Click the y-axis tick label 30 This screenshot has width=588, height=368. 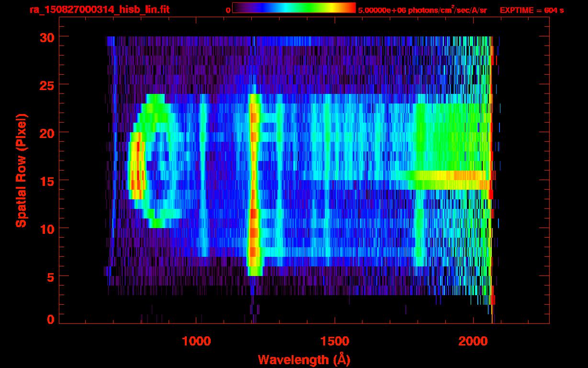[47, 37]
